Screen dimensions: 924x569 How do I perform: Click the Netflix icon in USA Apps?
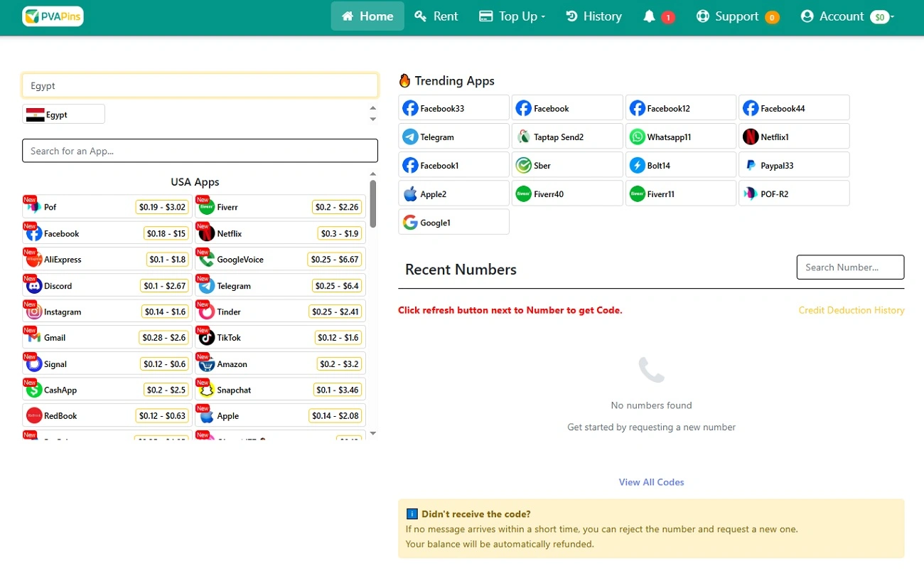206,233
